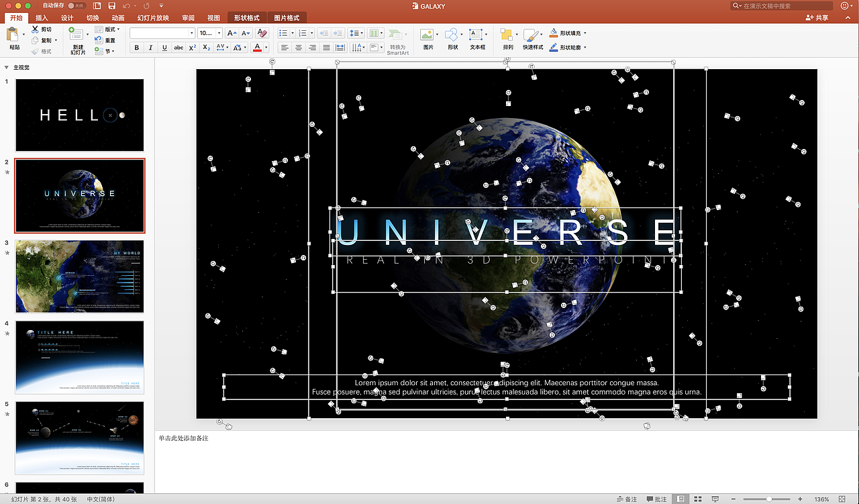Open the Shape Format (形状格式) tab
The height and width of the screenshot is (504, 859).
point(246,18)
